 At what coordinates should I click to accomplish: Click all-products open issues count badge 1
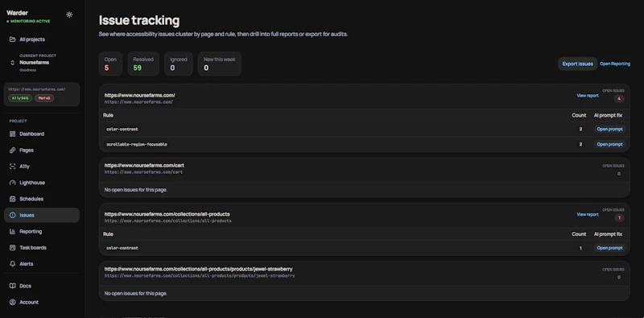coord(619,217)
